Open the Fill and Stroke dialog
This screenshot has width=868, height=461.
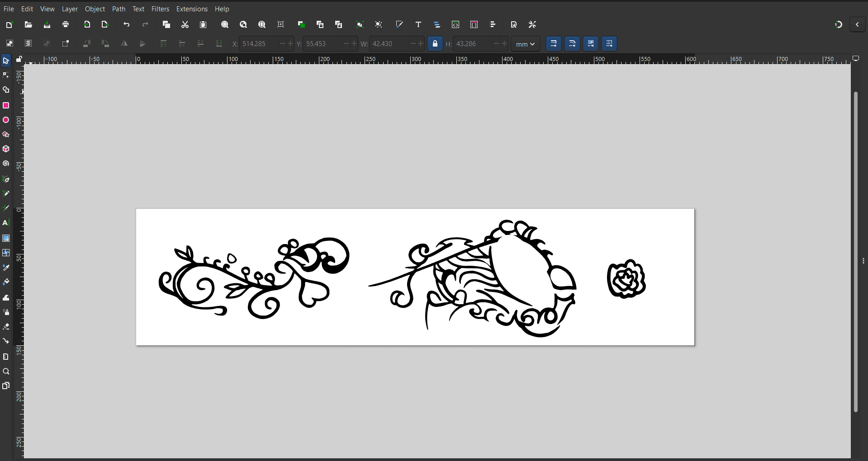399,24
